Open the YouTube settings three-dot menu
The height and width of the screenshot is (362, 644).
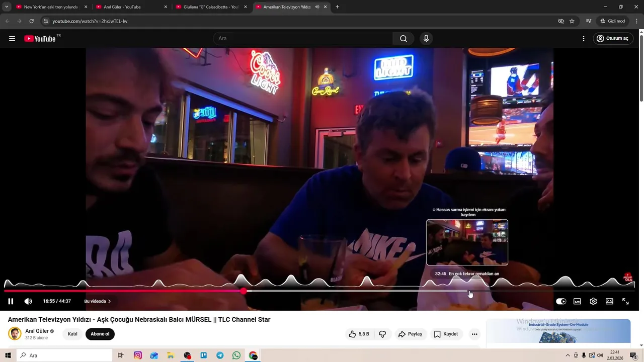583,39
